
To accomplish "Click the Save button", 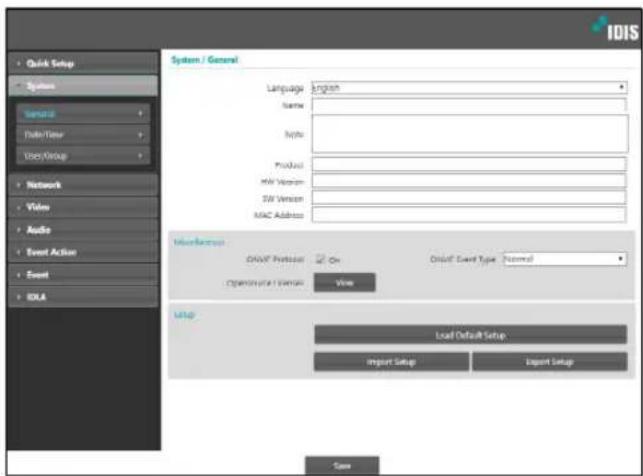I will pyautogui.click(x=342, y=466).
